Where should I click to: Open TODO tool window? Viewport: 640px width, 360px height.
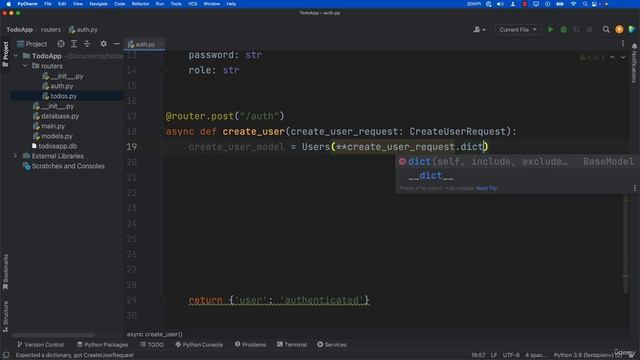(x=151, y=345)
